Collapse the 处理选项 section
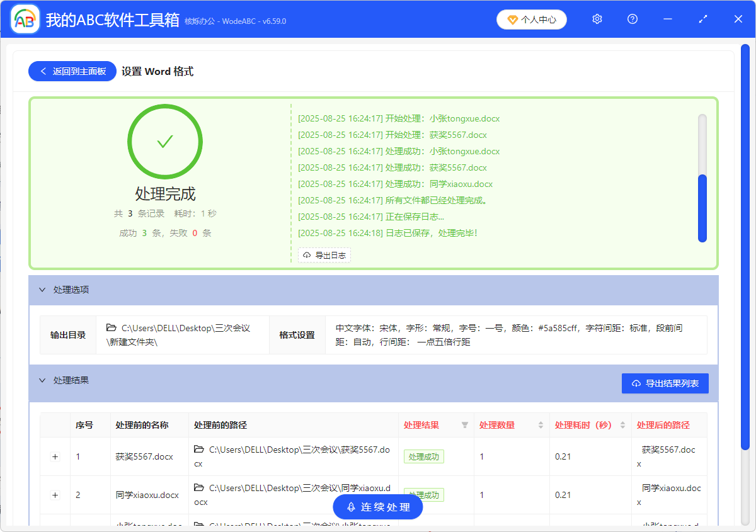 coord(42,290)
